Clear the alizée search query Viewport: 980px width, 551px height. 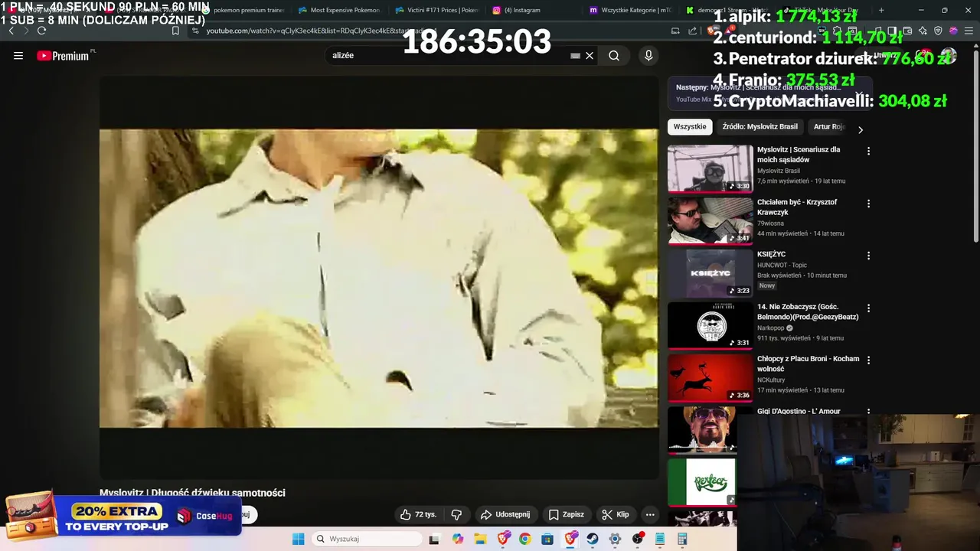(590, 56)
